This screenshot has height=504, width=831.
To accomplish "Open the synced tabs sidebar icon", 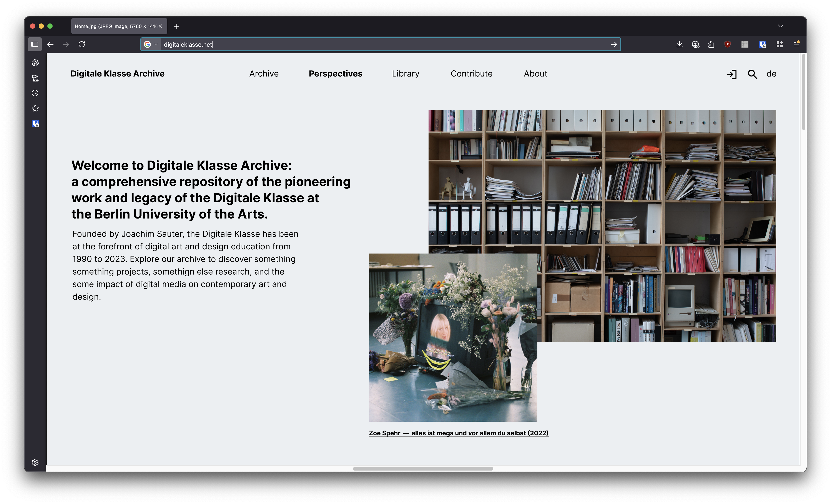I will (35, 78).
